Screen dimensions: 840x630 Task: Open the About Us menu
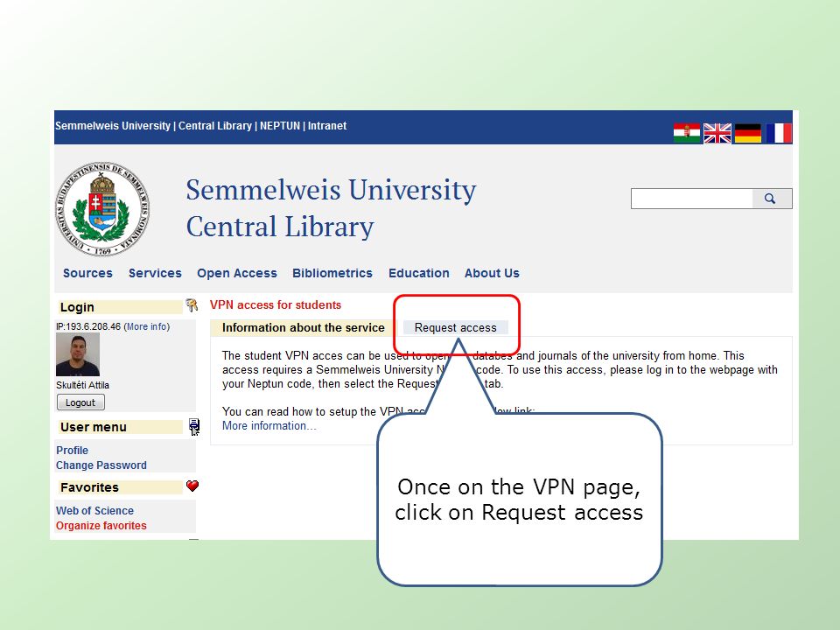492,273
